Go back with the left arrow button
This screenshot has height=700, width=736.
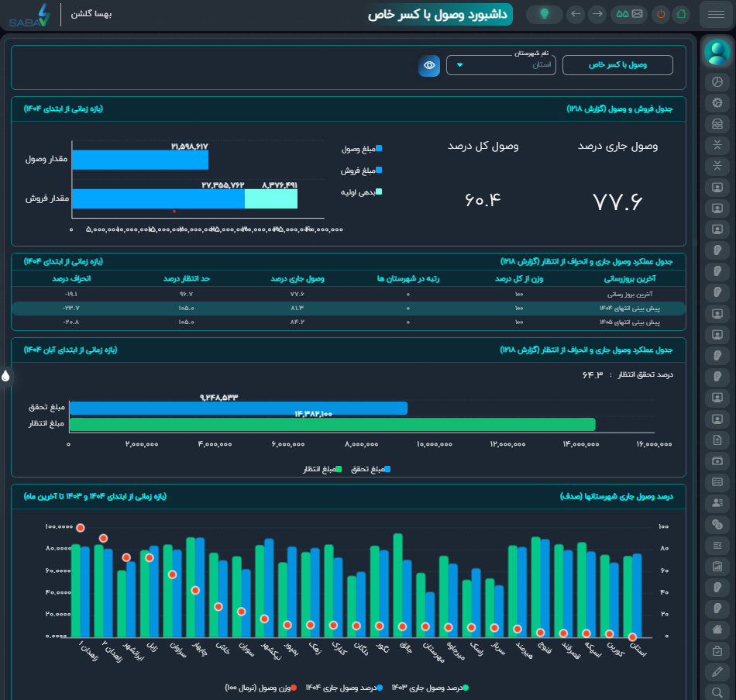coord(576,14)
